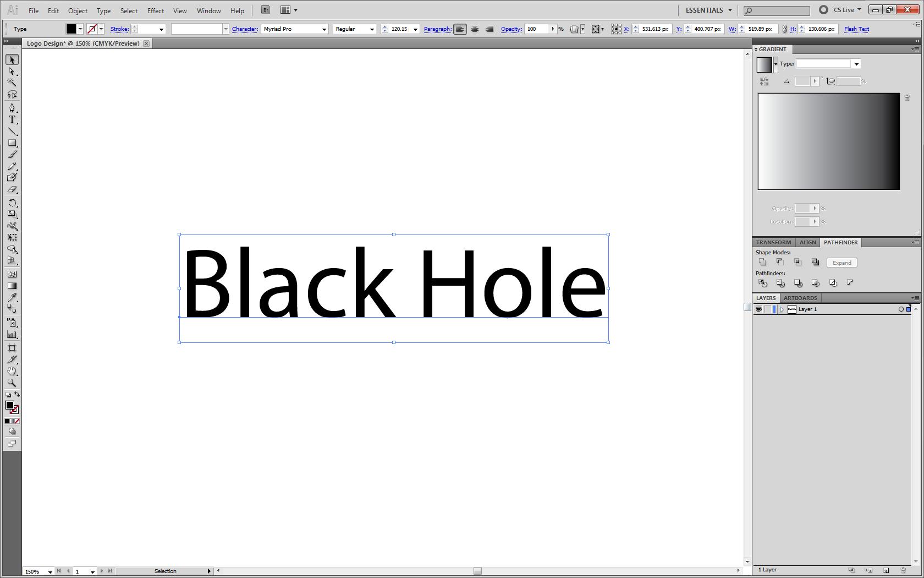Click the Divide pathfinder icon
This screenshot has width=924, height=578.
pos(762,283)
